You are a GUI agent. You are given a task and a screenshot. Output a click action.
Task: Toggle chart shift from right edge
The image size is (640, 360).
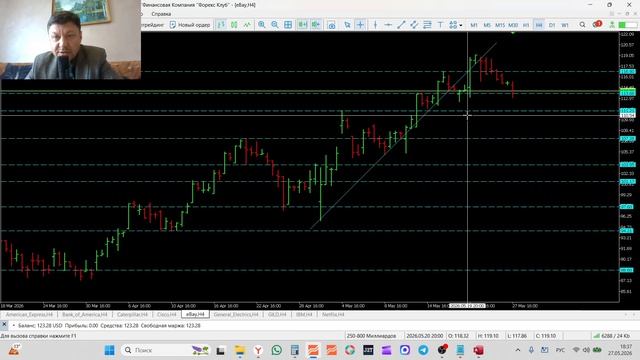pos(316,25)
